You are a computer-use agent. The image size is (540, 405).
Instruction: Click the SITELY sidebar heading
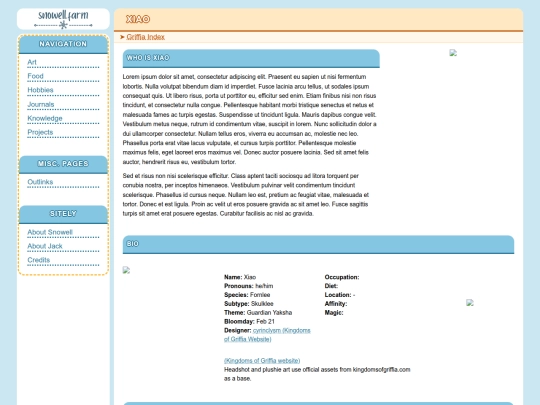point(63,214)
